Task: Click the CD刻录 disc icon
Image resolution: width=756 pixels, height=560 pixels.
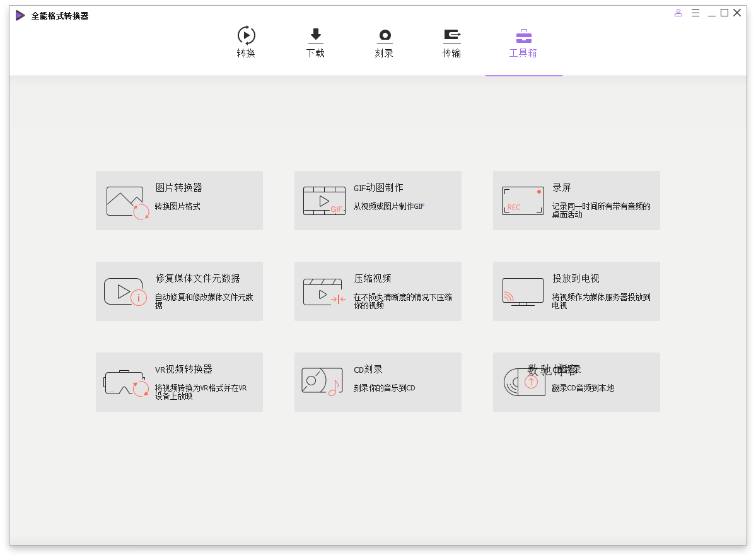Action: [x=322, y=382]
